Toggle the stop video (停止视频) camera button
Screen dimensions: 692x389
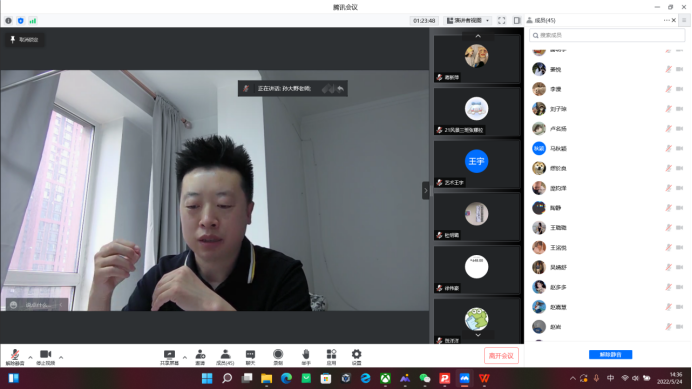tap(45, 357)
